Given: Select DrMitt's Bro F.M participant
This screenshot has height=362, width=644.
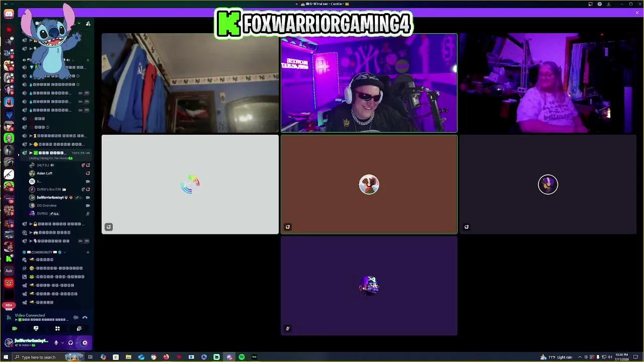Looking at the screenshot, I should click(x=59, y=189).
